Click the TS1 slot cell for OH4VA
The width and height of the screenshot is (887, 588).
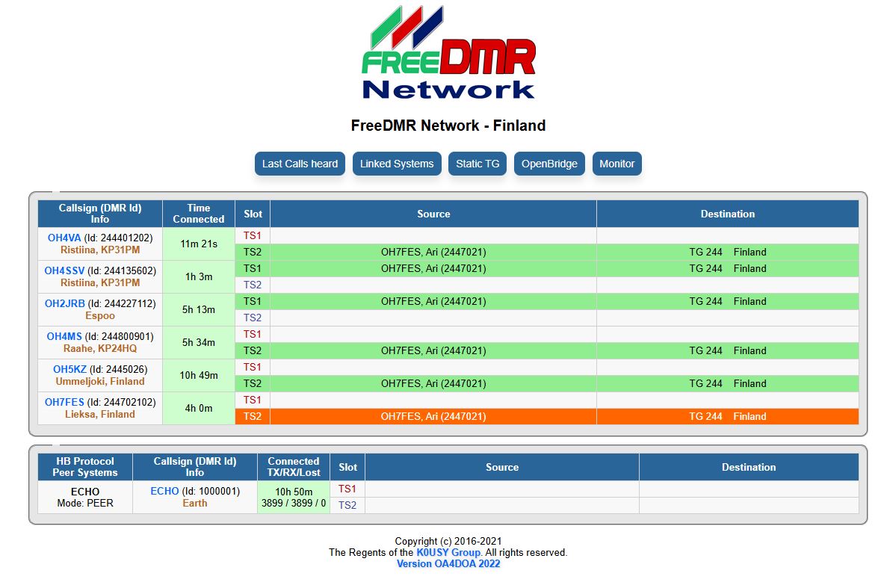point(253,236)
